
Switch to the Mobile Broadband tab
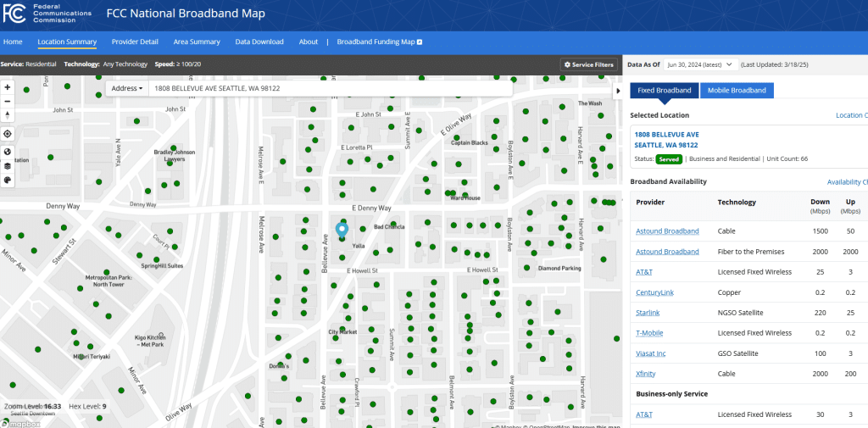[737, 90]
